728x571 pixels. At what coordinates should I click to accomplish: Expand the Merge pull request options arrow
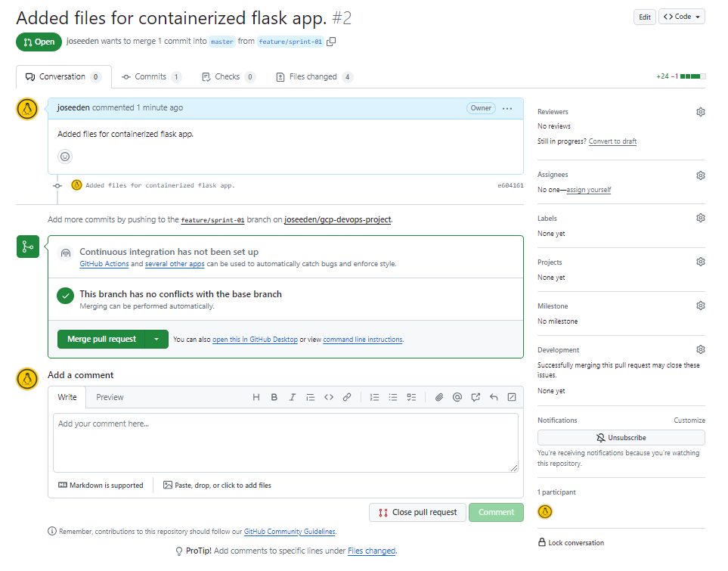point(156,339)
